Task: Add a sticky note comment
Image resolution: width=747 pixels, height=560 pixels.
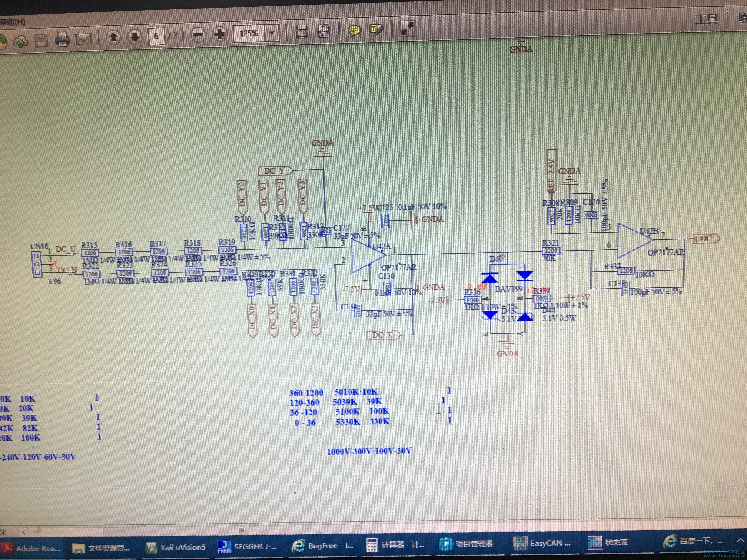Action: pyautogui.click(x=354, y=31)
